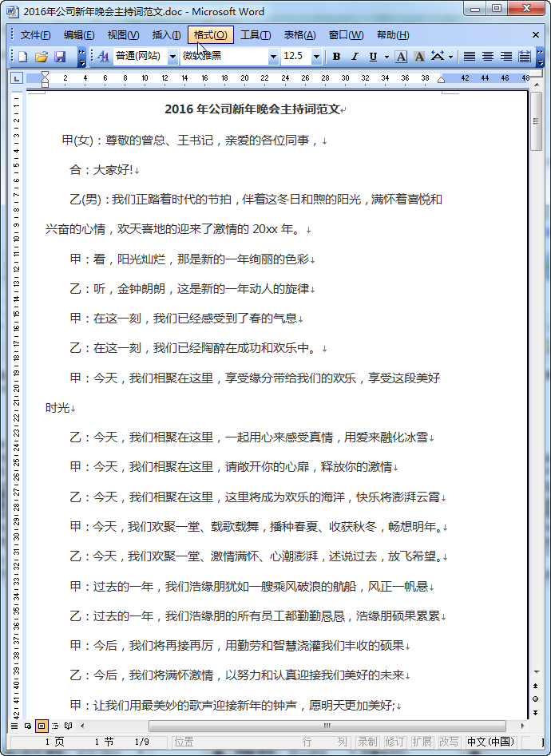Click in the font size field
The image size is (551, 756).
click(x=296, y=57)
